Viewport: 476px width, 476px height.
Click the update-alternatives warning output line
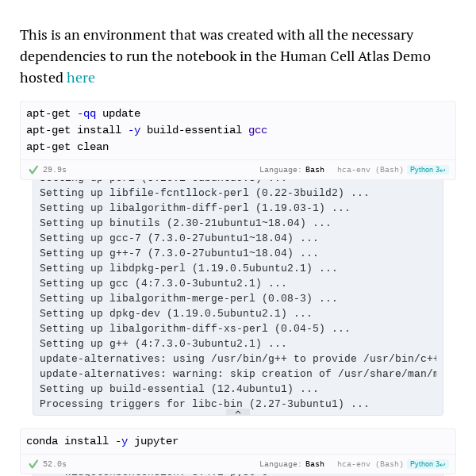tap(238, 374)
